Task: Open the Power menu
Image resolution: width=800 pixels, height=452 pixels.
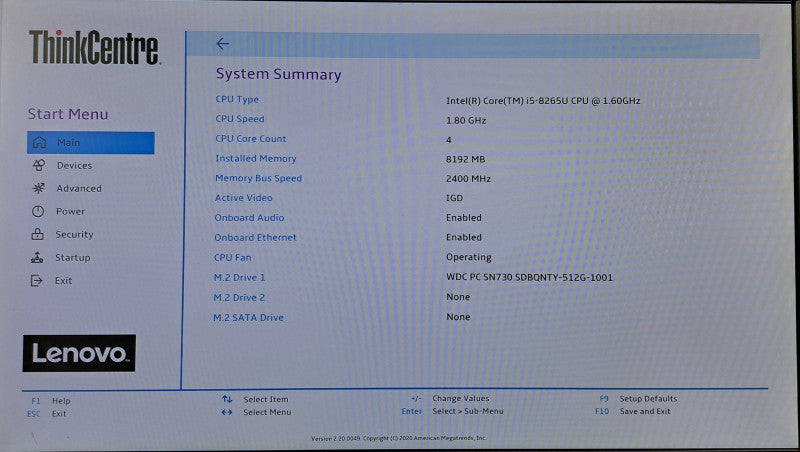Action: click(x=70, y=211)
